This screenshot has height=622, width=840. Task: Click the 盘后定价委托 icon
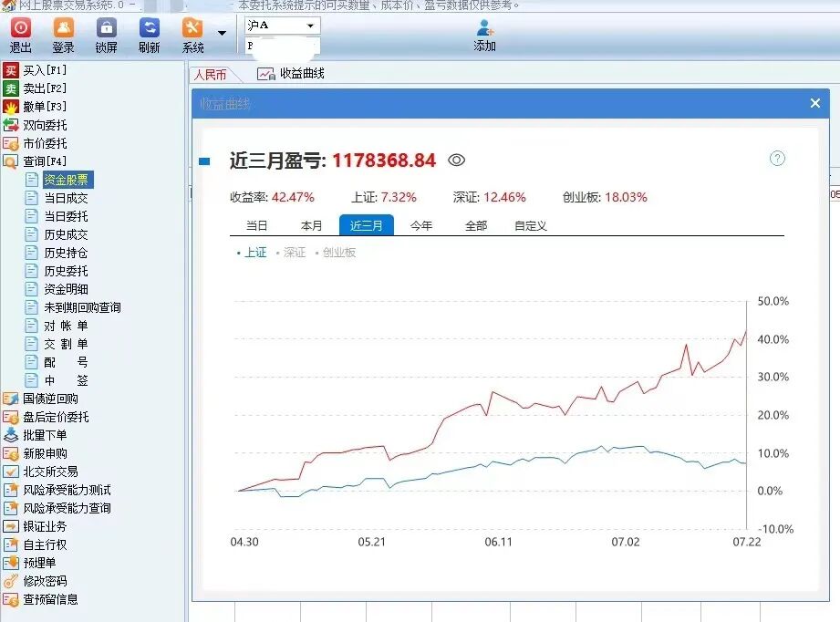(x=11, y=417)
